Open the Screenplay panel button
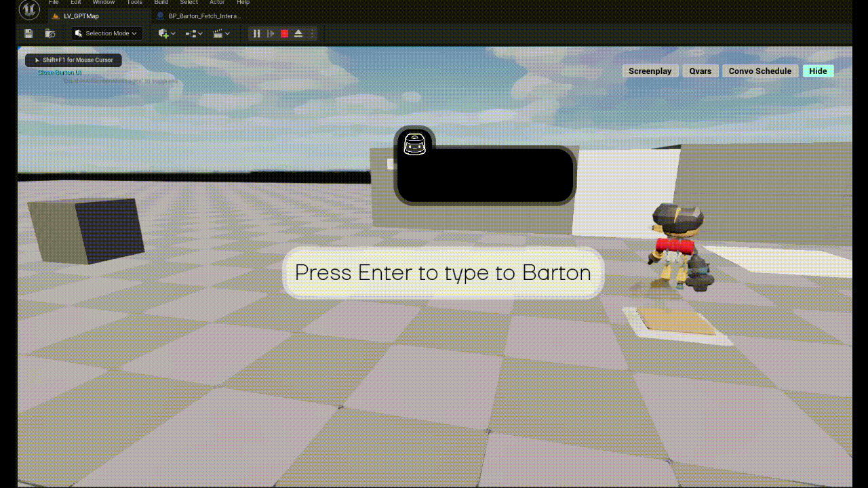This screenshot has height=488, width=868. [x=650, y=71]
